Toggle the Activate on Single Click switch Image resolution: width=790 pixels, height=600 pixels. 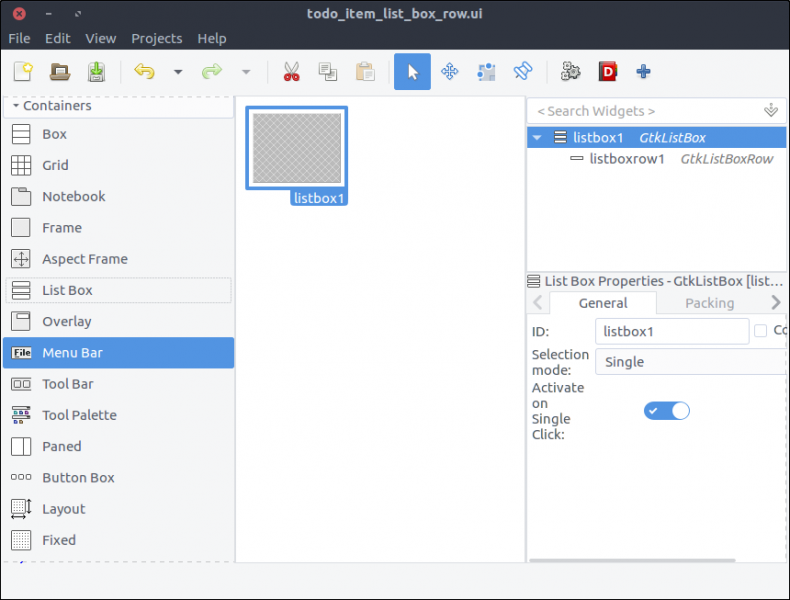[666, 411]
